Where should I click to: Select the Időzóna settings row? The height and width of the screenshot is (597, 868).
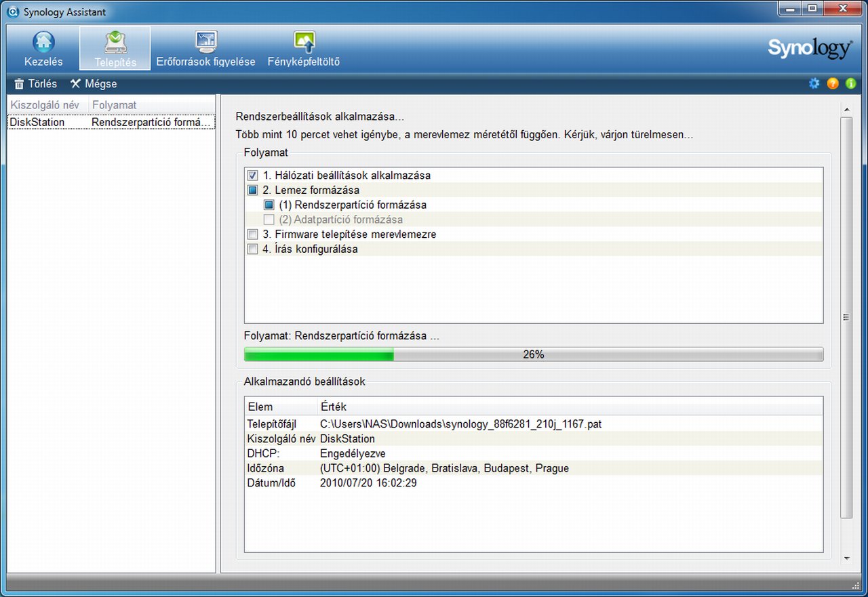(534, 469)
